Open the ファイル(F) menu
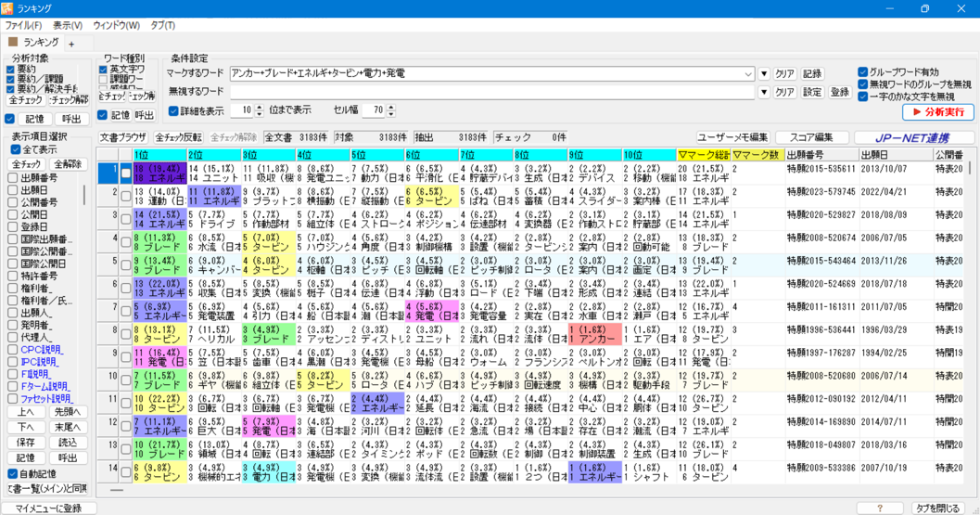Screen dimensions: 980x515 click(x=23, y=26)
